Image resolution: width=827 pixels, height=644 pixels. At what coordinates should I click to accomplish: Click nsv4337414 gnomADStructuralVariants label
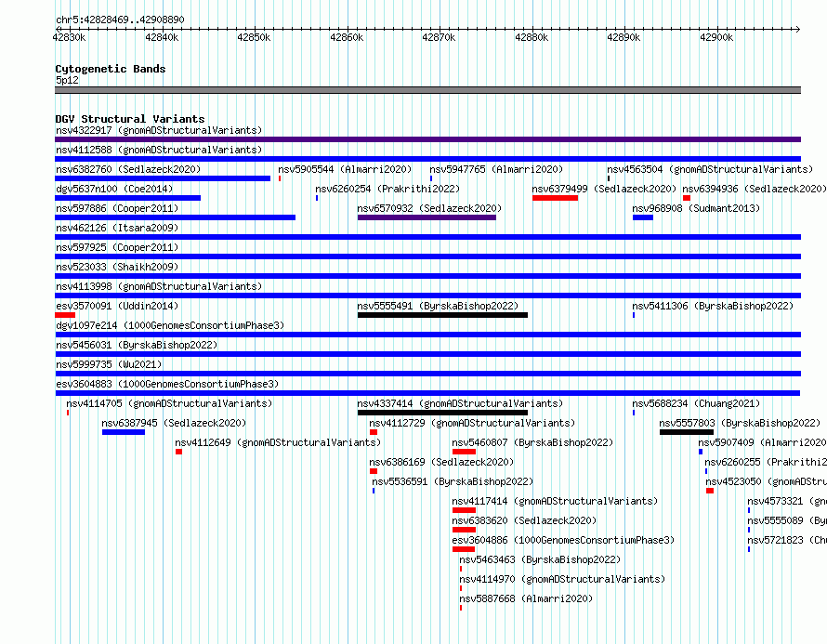pyautogui.click(x=460, y=403)
